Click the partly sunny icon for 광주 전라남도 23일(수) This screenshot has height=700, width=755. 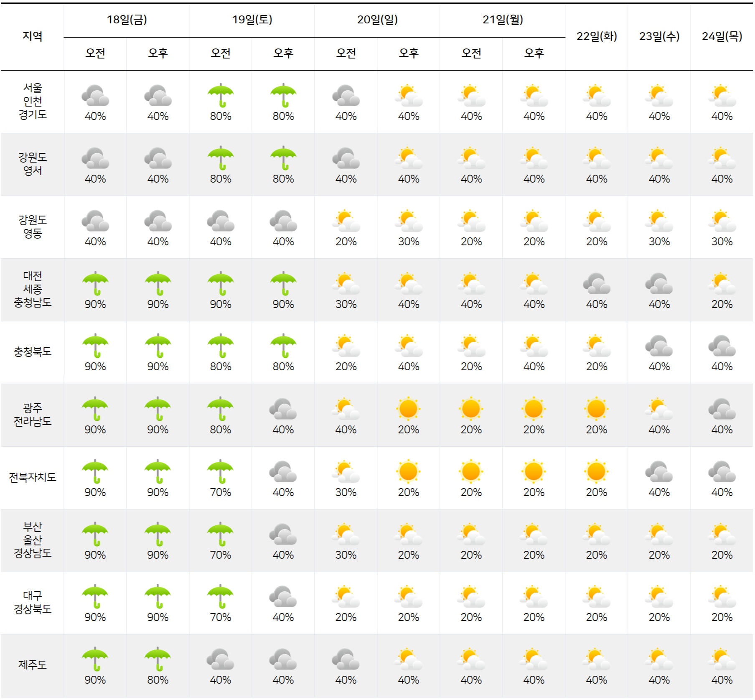click(659, 409)
